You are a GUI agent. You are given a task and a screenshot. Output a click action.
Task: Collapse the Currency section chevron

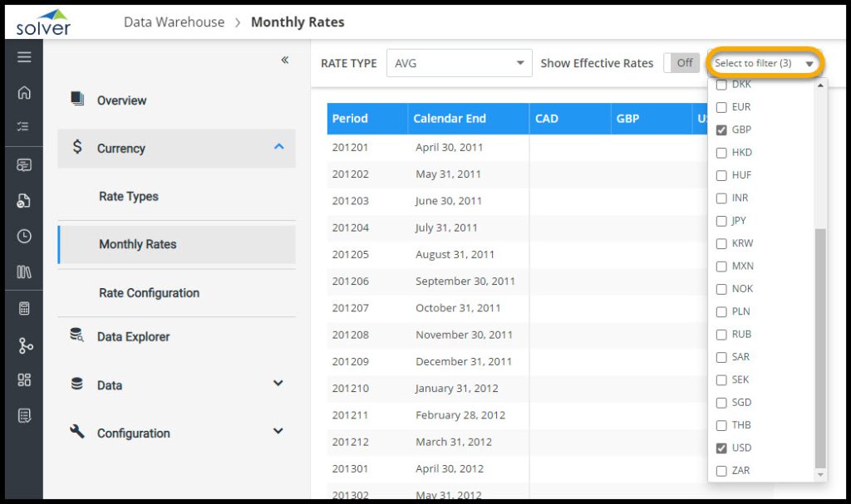point(278,147)
